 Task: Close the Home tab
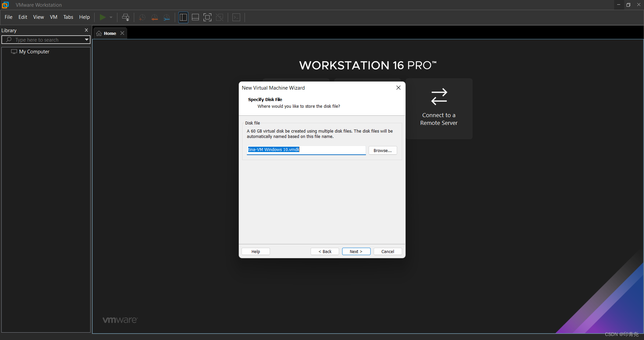coord(122,33)
